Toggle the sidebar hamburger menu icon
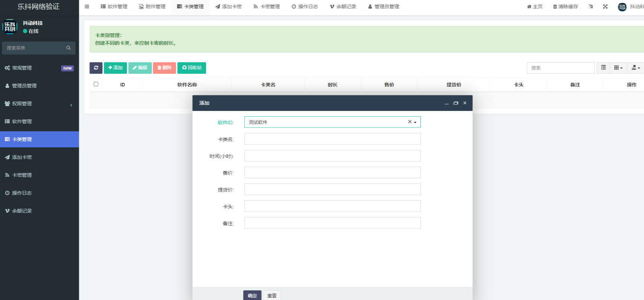644x300 pixels. point(87,7)
